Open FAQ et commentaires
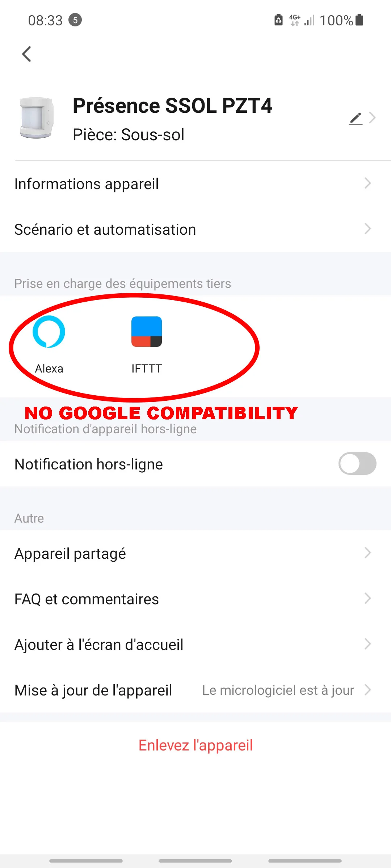The width and height of the screenshot is (391, 868). tap(195, 599)
